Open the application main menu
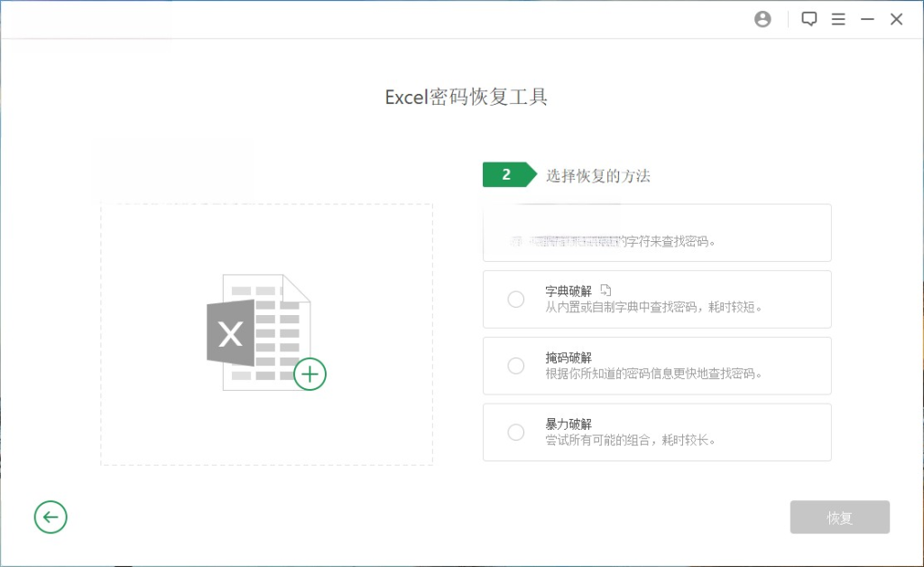 tap(838, 18)
